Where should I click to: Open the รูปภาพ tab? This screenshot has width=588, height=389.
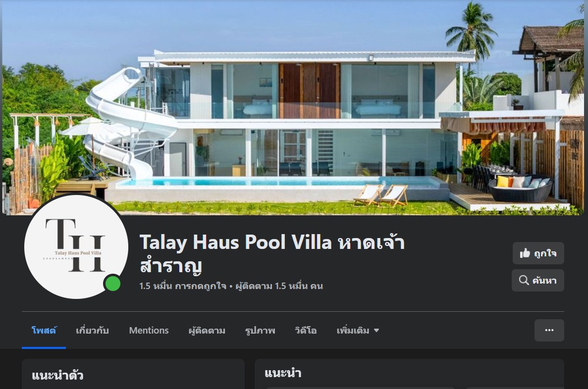[260, 331]
